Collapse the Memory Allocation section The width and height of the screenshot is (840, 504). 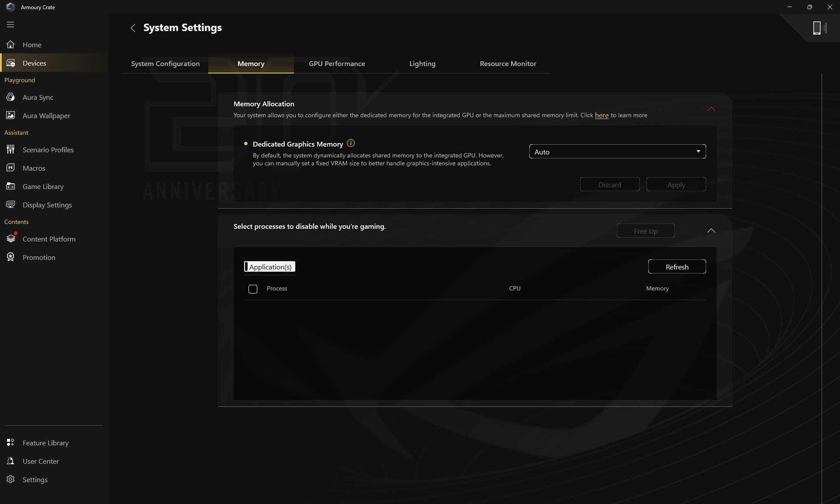pos(711,109)
